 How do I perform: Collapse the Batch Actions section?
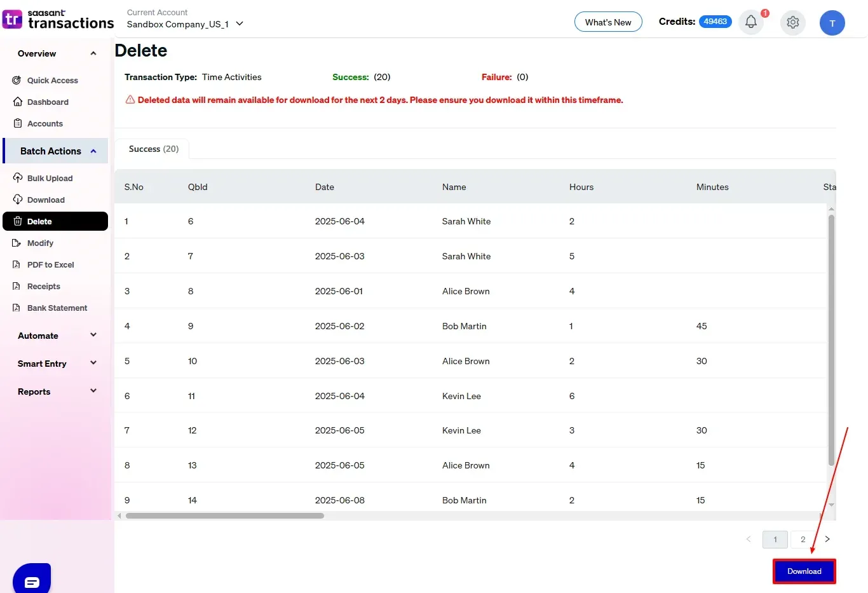point(93,151)
